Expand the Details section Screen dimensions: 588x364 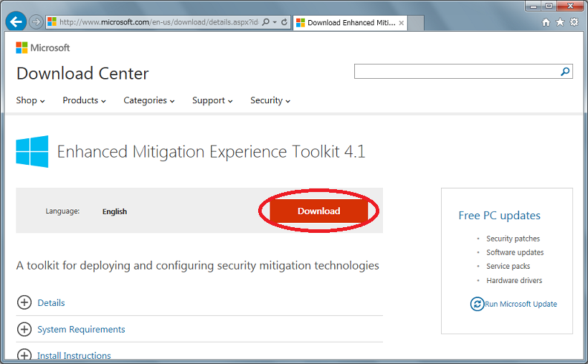(x=24, y=302)
